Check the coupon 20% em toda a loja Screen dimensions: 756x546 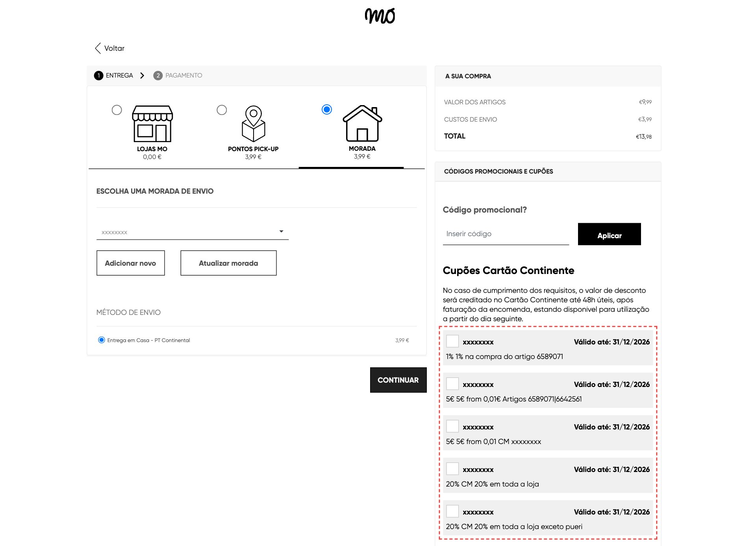point(452,468)
